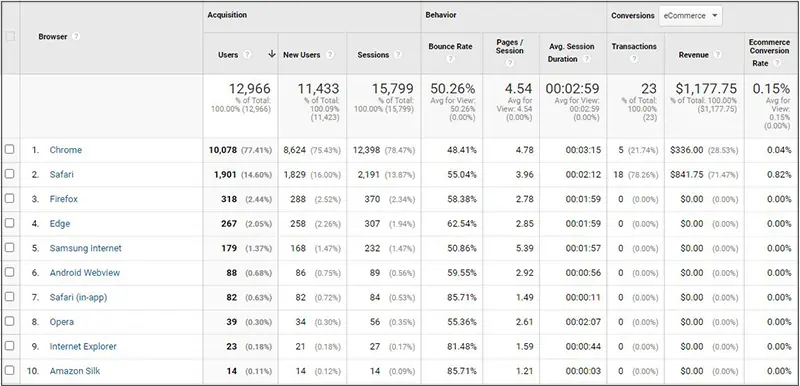This screenshot has width=800, height=386.
Task: Click Firefox new users 288
Action: tap(298, 199)
